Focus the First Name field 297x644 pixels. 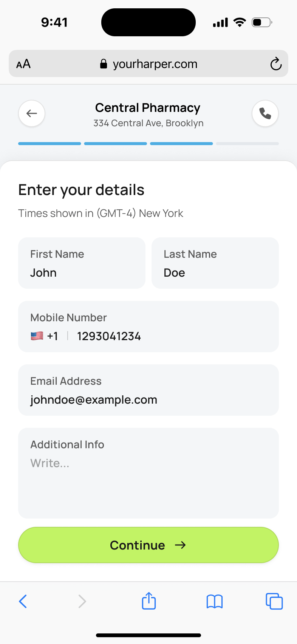(82, 263)
